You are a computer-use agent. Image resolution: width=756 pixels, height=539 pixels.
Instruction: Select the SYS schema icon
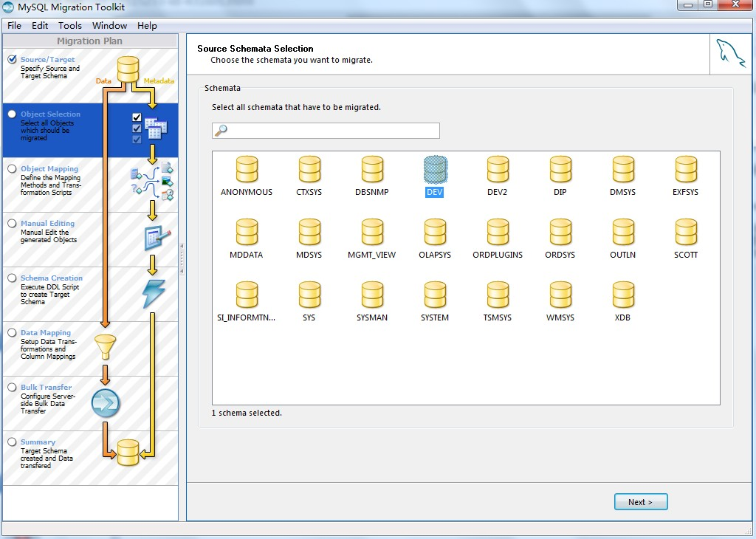[x=309, y=295]
